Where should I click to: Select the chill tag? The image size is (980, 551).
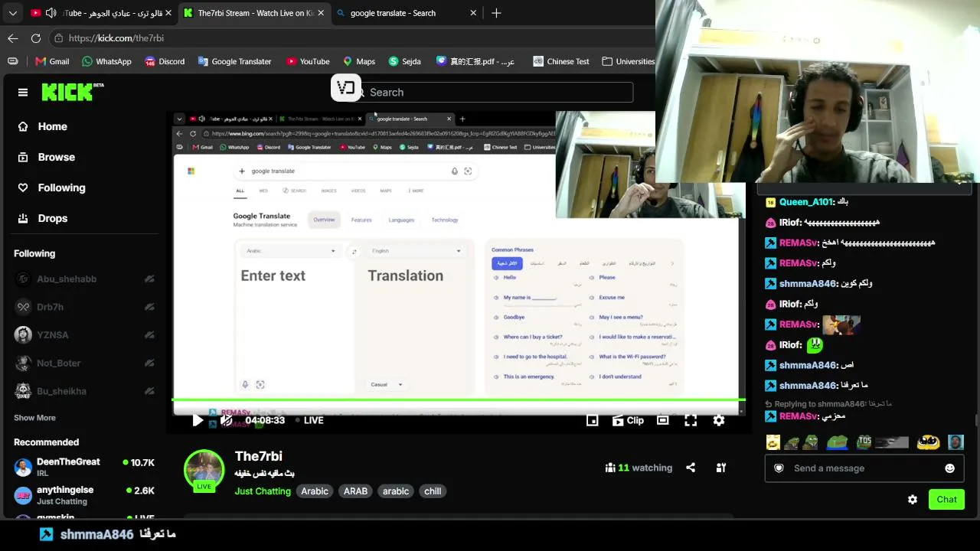click(x=433, y=491)
